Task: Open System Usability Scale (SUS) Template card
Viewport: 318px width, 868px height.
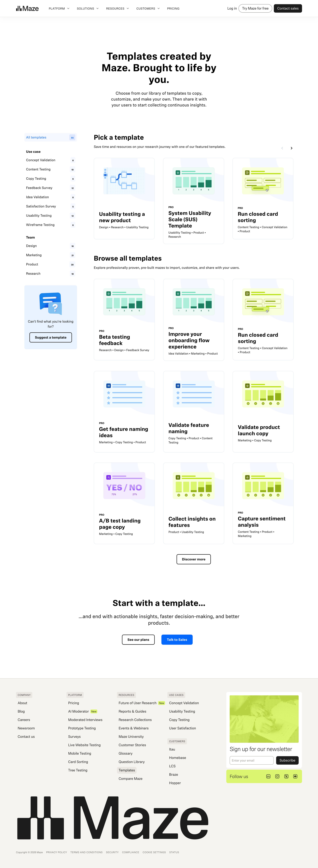Action: point(194,201)
